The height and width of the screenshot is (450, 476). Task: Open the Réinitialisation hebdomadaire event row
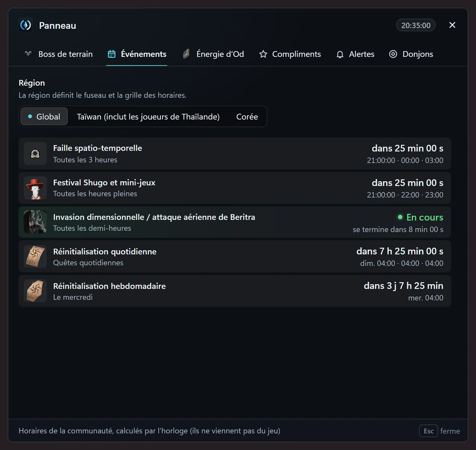235,291
